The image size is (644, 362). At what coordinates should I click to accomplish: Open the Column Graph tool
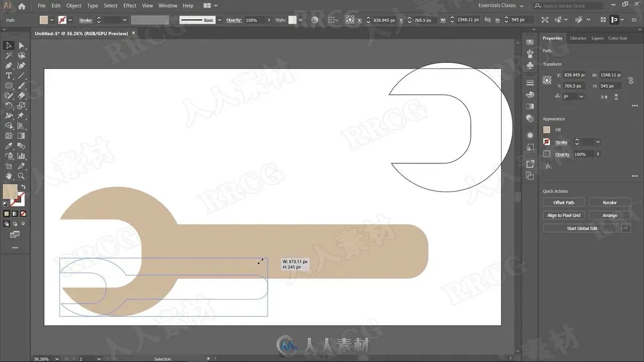pos(21,156)
